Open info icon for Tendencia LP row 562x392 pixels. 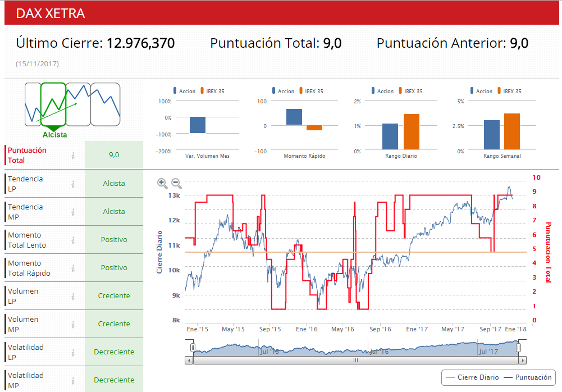pos(73,184)
